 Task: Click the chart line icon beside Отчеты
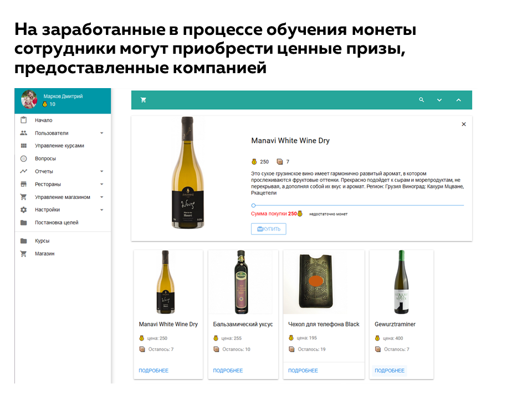click(23, 171)
